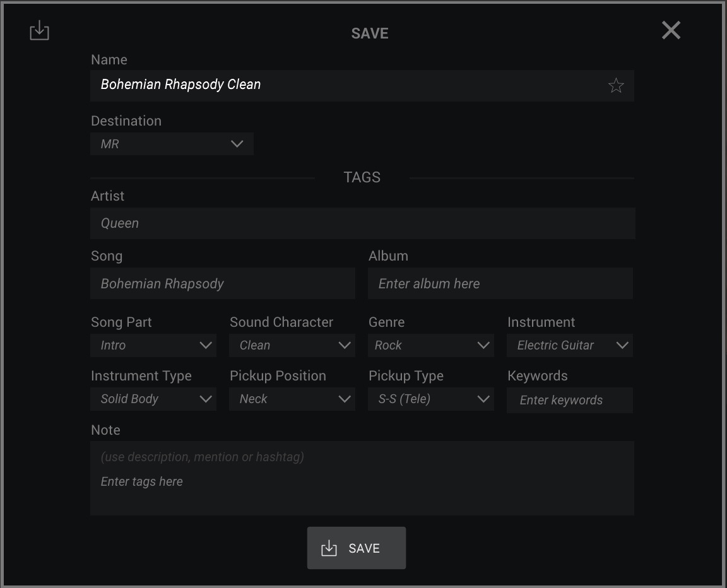Close the Save dialog with X
727x588 pixels.
[671, 30]
